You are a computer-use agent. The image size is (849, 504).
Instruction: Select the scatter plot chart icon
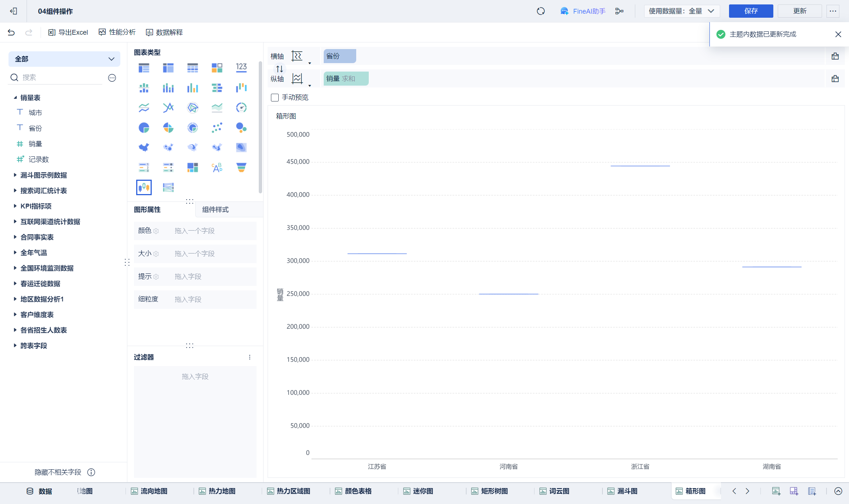pos(217,128)
